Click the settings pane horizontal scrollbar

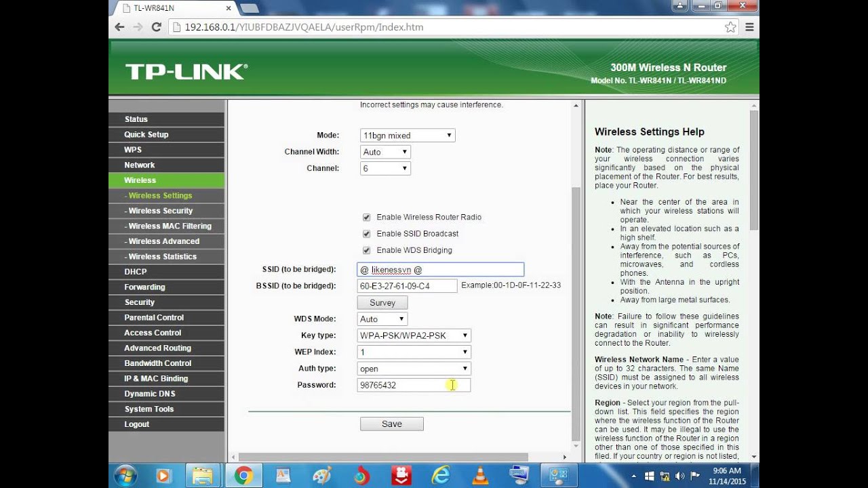coord(383,457)
